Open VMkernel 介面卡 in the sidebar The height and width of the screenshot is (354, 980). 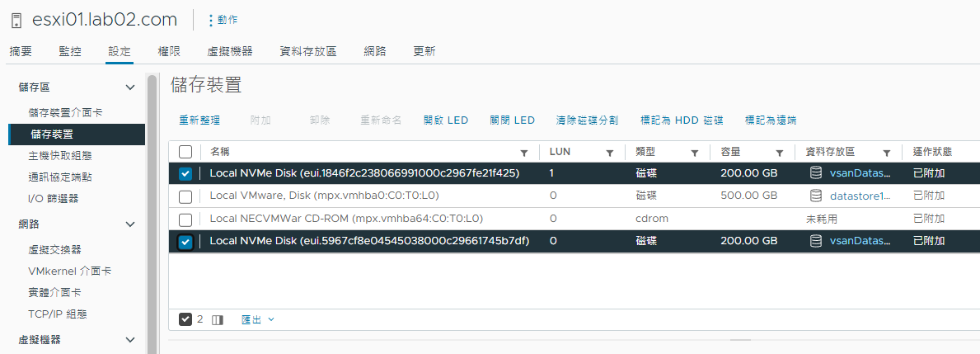click(70, 271)
